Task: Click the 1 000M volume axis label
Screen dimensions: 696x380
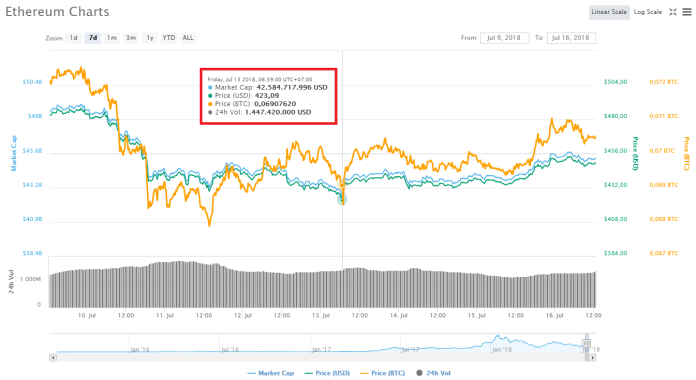Action: (x=31, y=279)
